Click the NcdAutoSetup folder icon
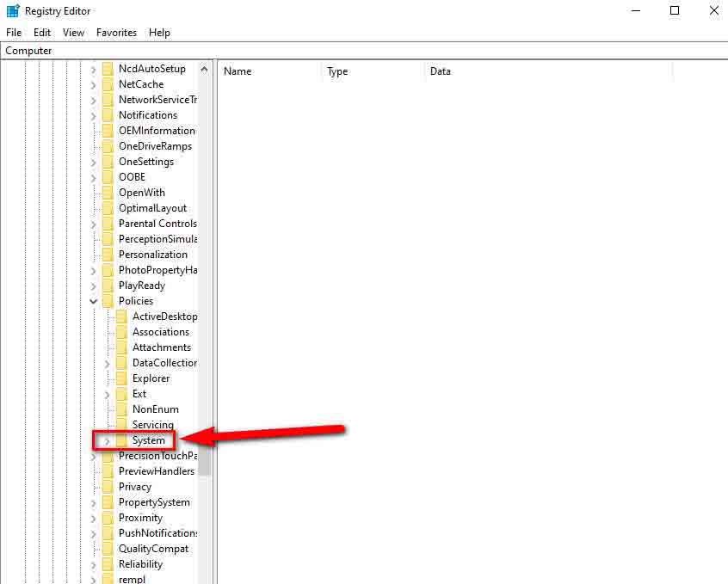This screenshot has height=584, width=728. coord(108,69)
